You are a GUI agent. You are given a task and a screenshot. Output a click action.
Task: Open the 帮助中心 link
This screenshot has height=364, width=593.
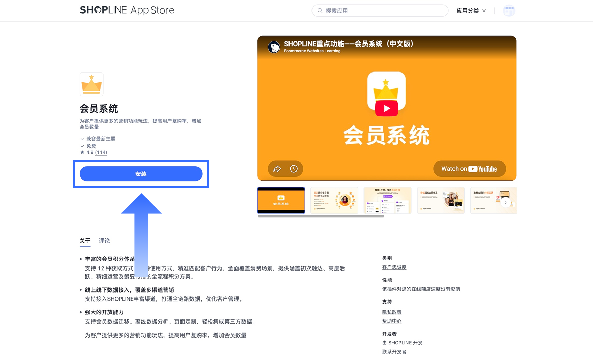click(x=392, y=321)
